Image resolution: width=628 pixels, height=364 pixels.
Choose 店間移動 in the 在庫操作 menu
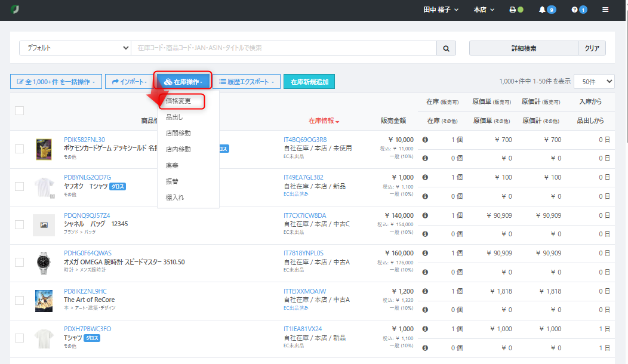tap(178, 133)
